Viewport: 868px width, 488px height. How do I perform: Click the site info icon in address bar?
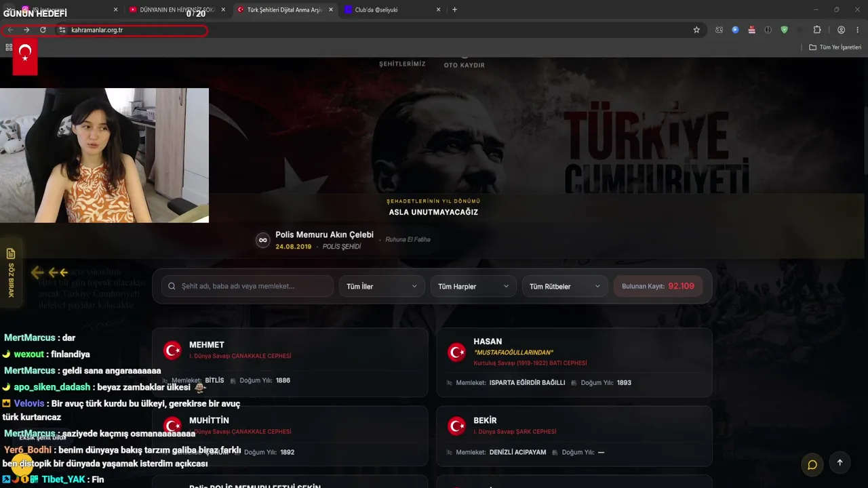point(62,30)
